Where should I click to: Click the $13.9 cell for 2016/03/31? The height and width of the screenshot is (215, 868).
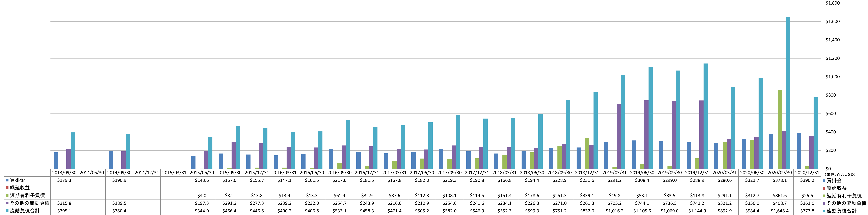click(x=284, y=196)
